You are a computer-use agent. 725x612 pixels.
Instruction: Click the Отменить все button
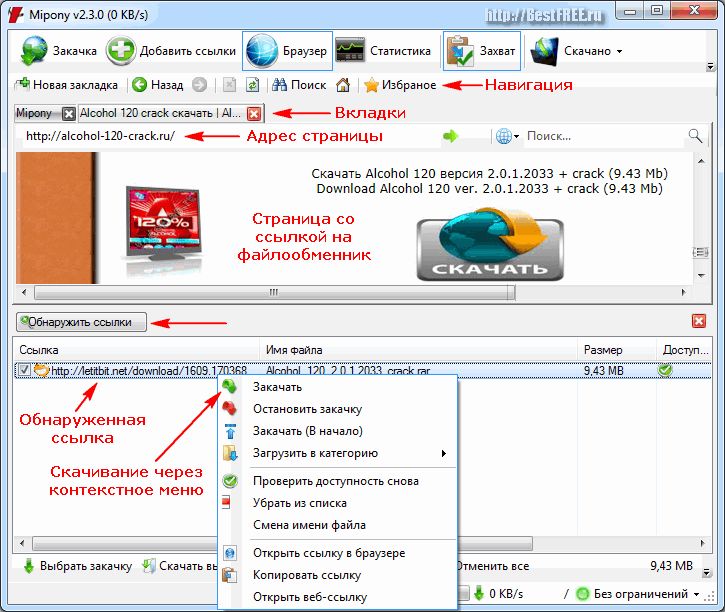[x=493, y=566]
